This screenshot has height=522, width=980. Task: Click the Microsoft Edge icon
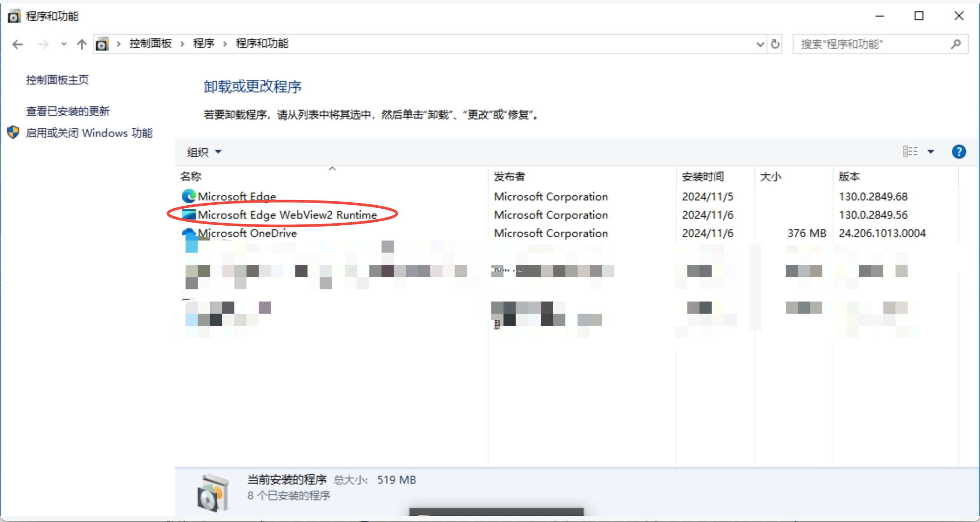189,196
